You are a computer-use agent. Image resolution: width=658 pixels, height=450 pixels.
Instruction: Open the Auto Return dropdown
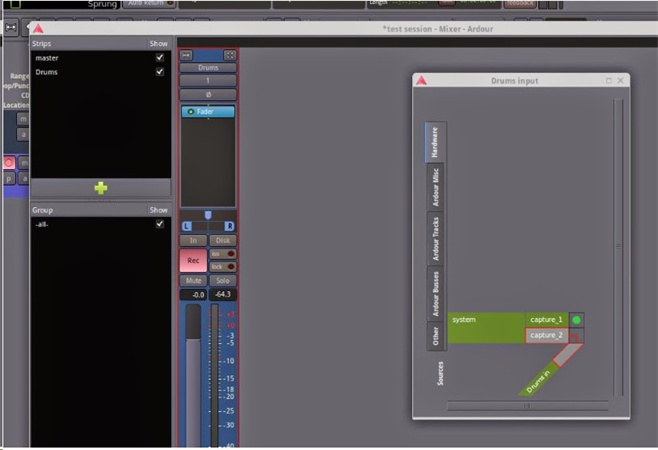coord(150,4)
